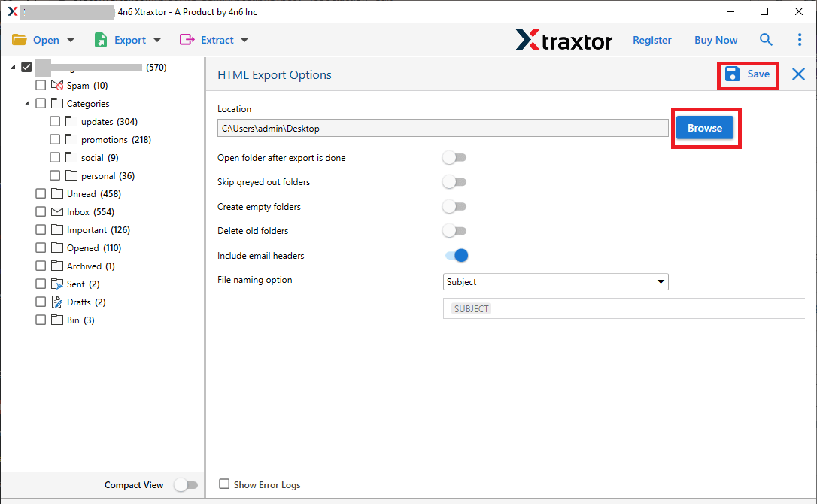817x504 pixels.
Task: Open the Register page
Action: tap(651, 40)
